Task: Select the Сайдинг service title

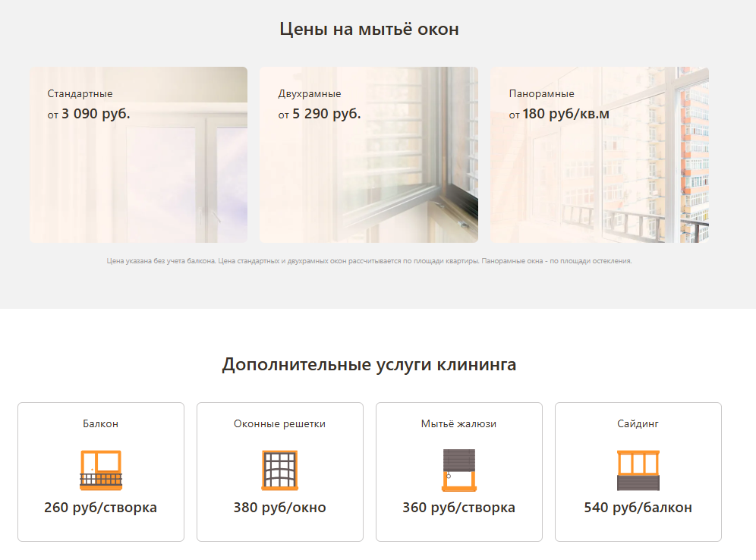Action: tap(638, 423)
